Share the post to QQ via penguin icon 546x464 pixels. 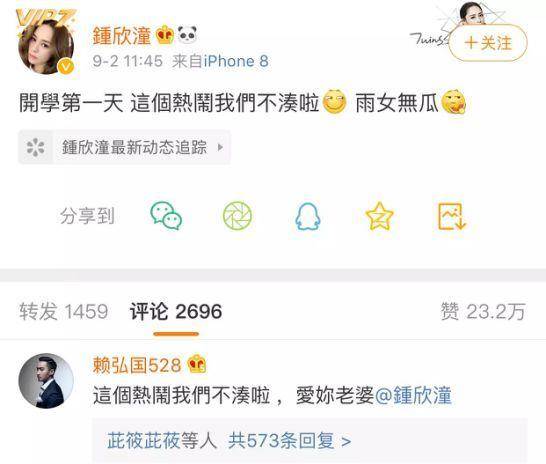[x=308, y=217]
